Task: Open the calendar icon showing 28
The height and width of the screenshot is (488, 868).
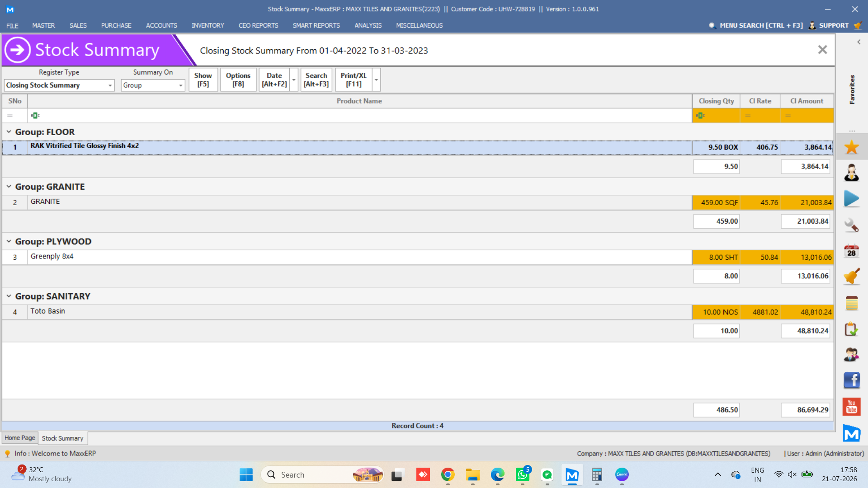Action: pos(852,251)
